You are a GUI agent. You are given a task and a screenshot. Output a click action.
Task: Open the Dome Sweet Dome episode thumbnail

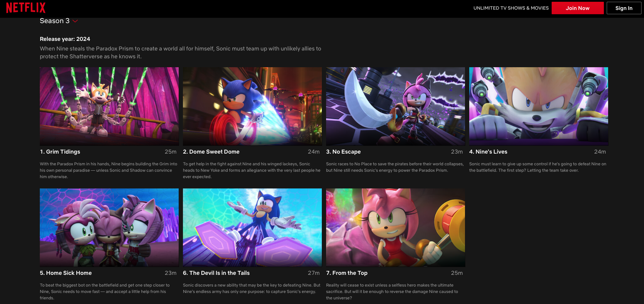252,106
